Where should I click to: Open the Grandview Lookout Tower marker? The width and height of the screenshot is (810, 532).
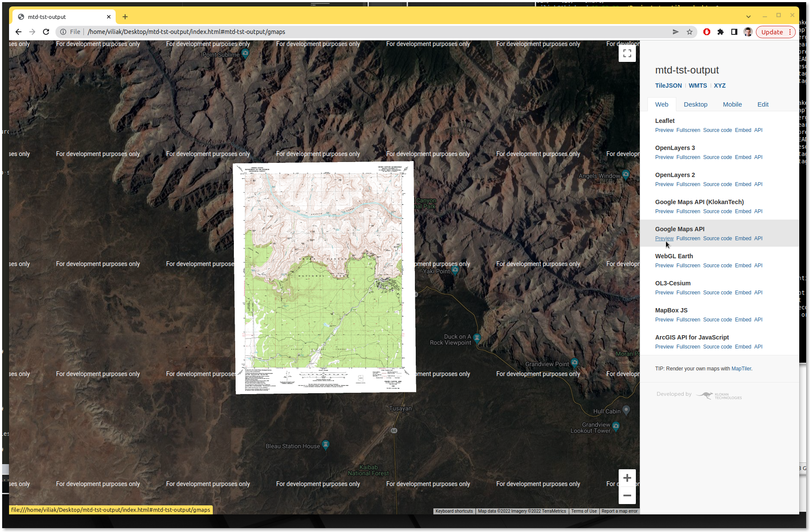click(616, 426)
